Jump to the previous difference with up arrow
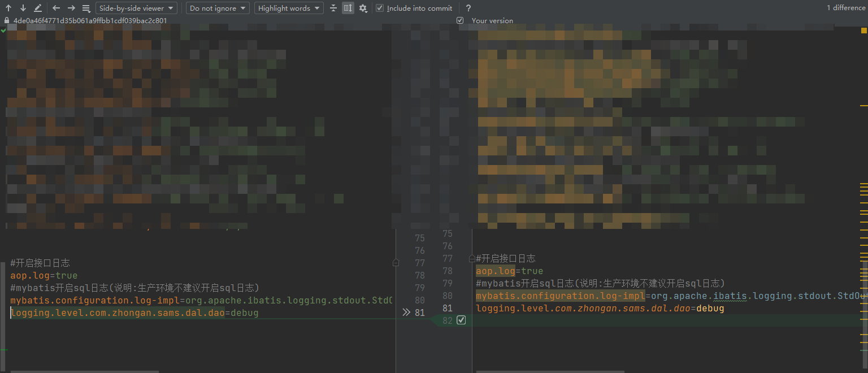 point(8,8)
